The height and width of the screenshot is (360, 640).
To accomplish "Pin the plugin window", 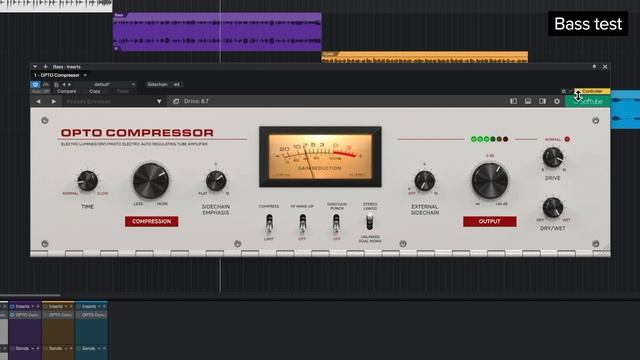I will (594, 67).
